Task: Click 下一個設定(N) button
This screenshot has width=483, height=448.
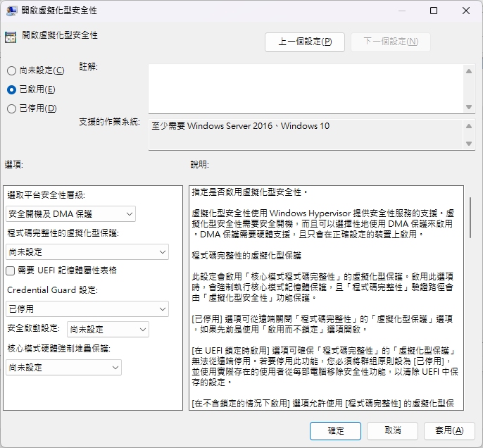Action: click(x=391, y=42)
